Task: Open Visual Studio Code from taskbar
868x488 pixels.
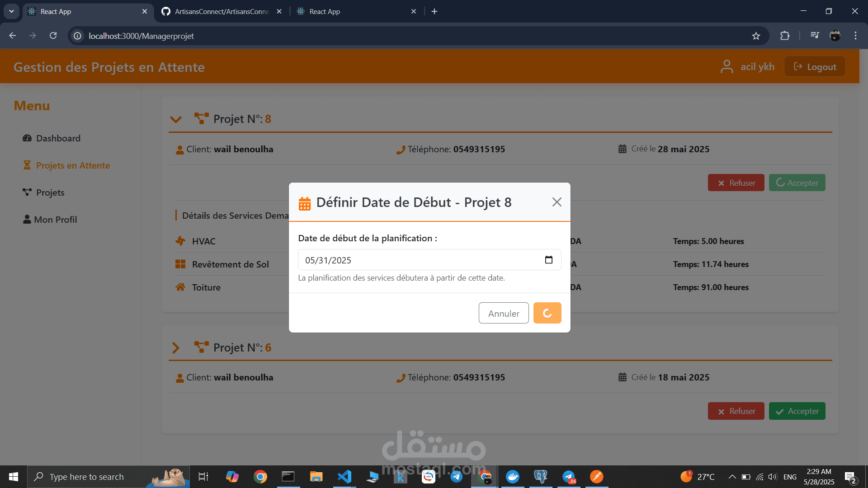Action: 344,477
